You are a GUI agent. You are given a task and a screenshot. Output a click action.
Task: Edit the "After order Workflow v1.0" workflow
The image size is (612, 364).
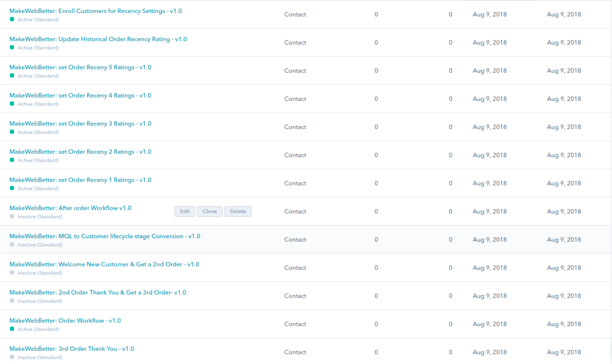point(185,211)
